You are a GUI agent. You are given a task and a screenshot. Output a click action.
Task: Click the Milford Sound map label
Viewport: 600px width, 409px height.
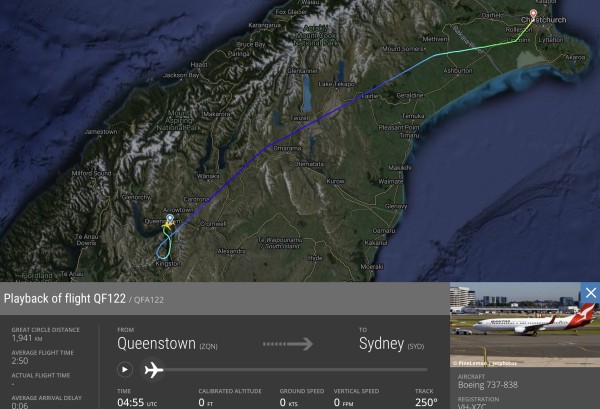(x=91, y=173)
